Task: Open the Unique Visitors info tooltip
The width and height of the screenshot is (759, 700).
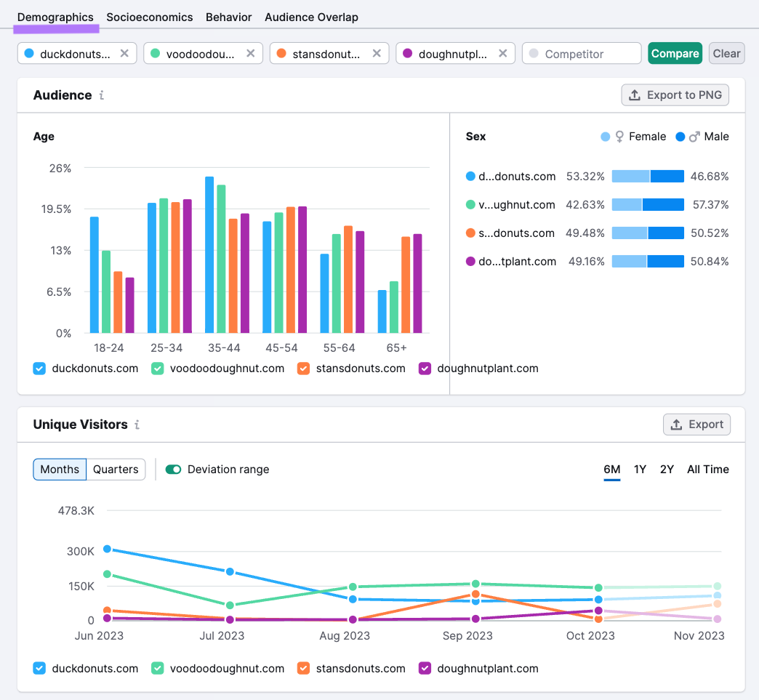Action: 137,425
